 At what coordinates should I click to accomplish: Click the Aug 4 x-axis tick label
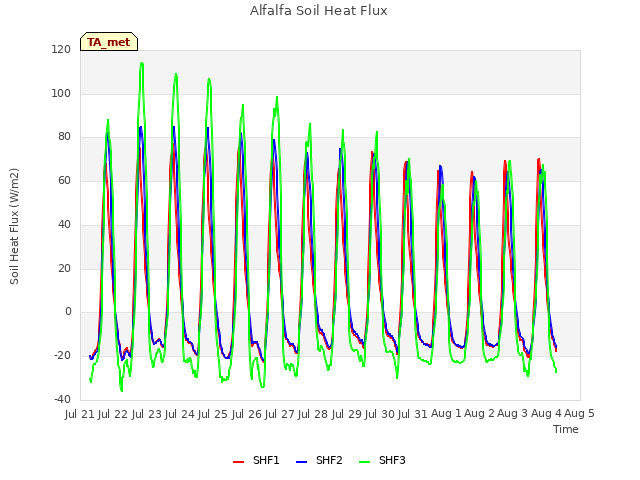point(546,414)
